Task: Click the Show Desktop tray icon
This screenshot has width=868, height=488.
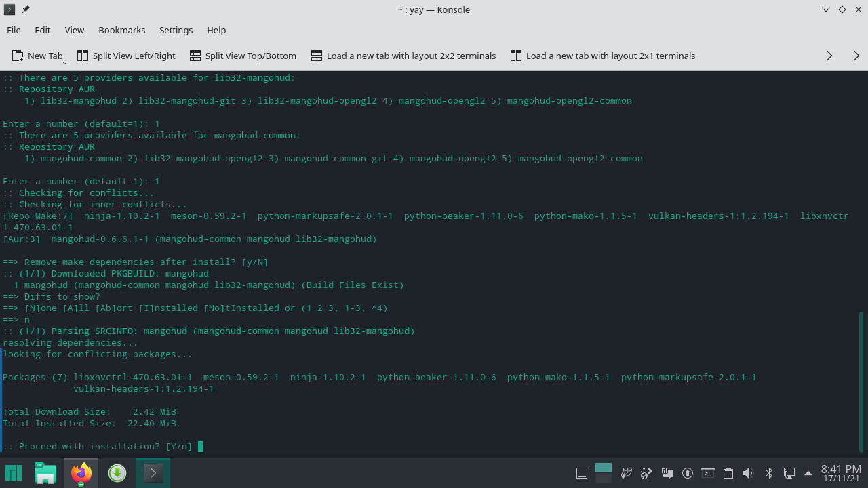Action: [581, 473]
